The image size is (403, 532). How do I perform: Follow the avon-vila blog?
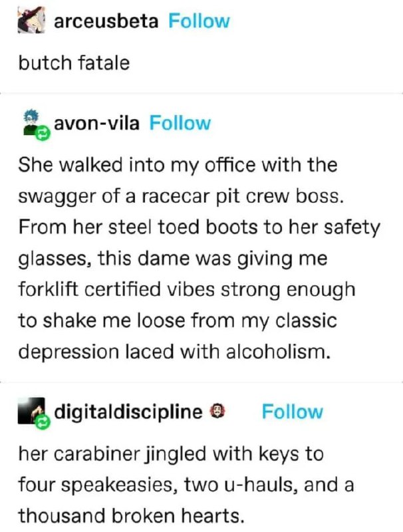click(180, 123)
